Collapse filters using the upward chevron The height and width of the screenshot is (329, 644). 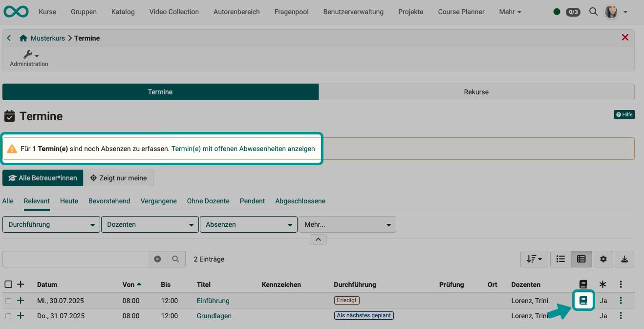[x=318, y=239]
